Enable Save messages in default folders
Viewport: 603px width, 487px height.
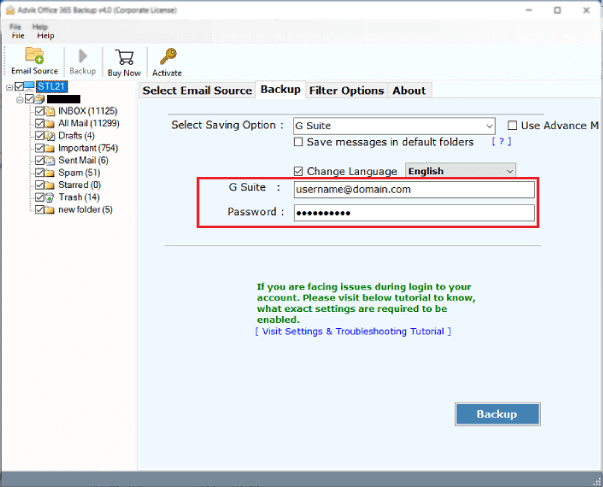click(x=298, y=142)
